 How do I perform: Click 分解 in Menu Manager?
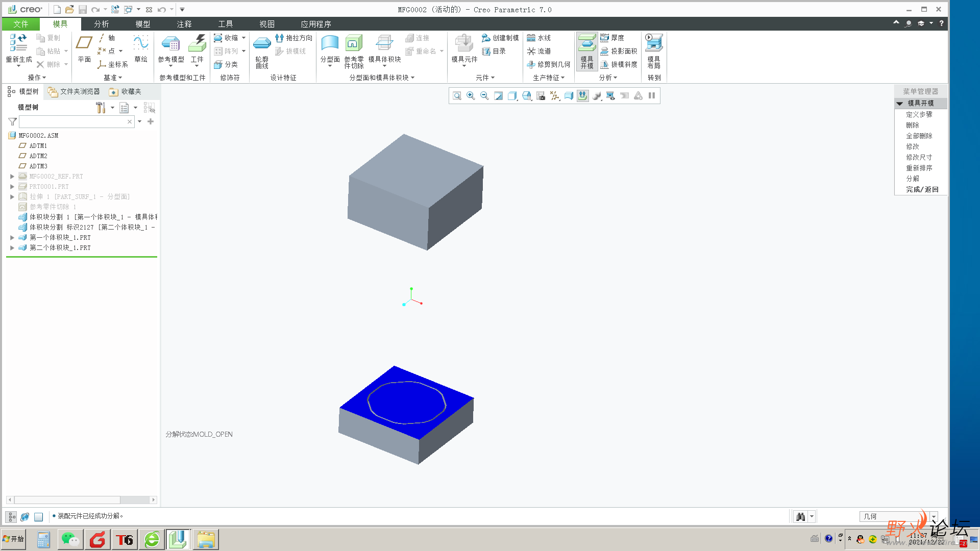coord(913,179)
